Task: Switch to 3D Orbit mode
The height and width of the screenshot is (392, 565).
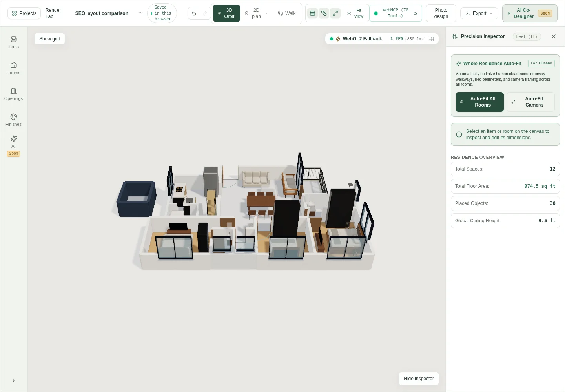Action: 226,13
